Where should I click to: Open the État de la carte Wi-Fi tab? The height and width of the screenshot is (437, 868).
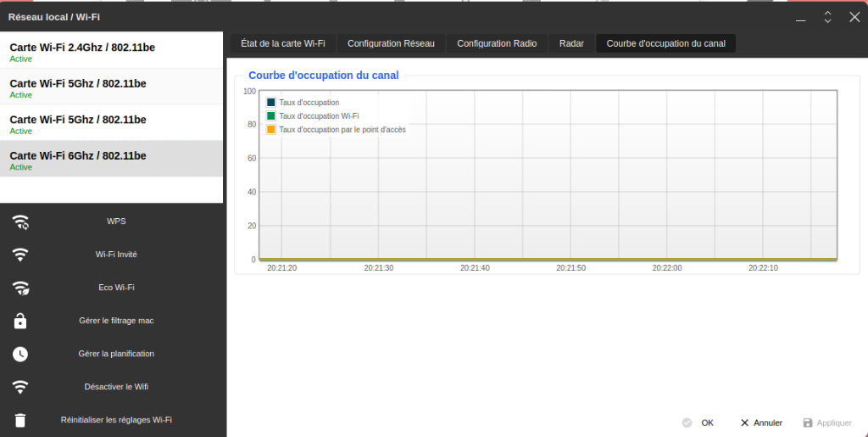pos(282,43)
